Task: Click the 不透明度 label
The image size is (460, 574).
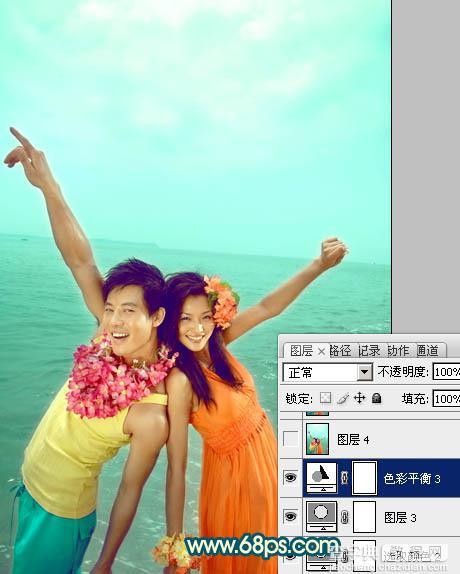Action: point(403,372)
